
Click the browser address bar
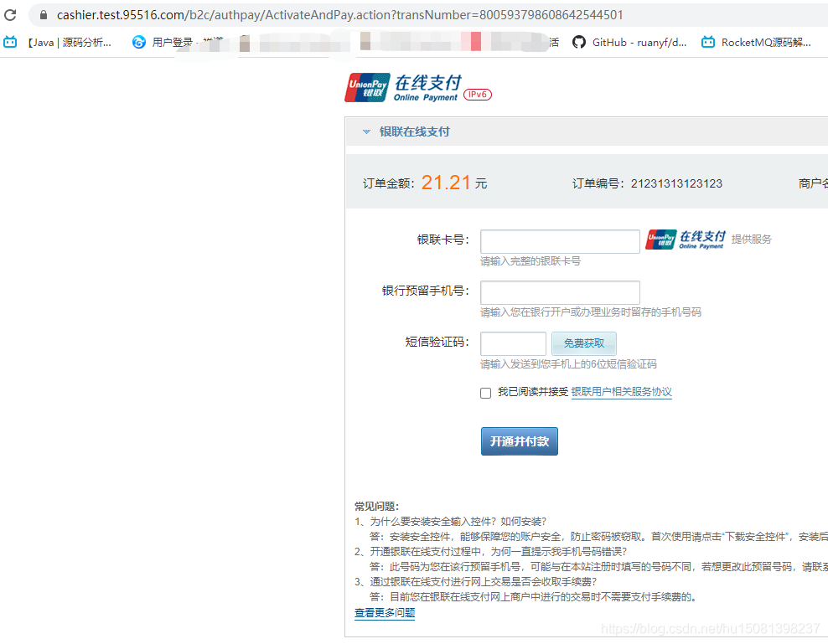point(335,14)
